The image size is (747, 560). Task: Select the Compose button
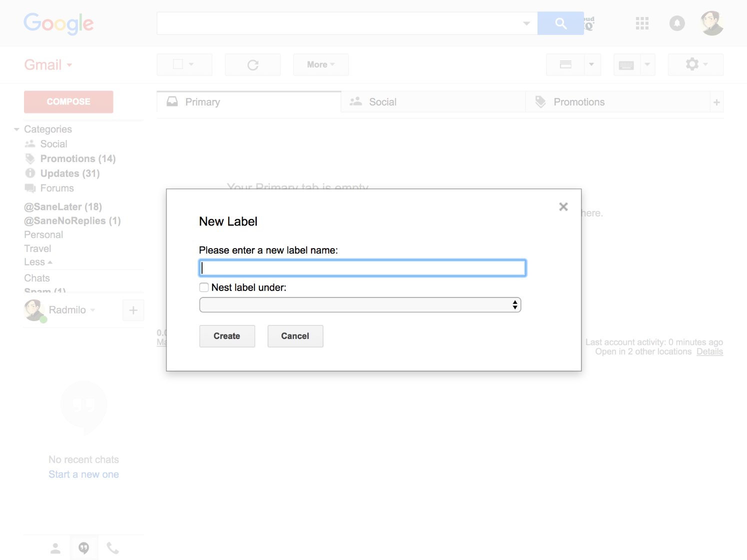(x=68, y=101)
